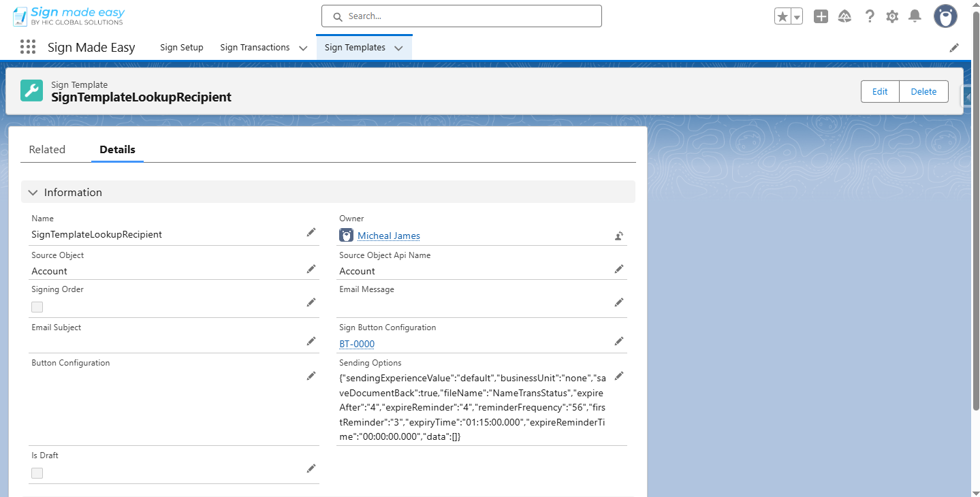The height and width of the screenshot is (497, 980).
Task: Click pencil icon to edit Sending Options
Action: 618,376
